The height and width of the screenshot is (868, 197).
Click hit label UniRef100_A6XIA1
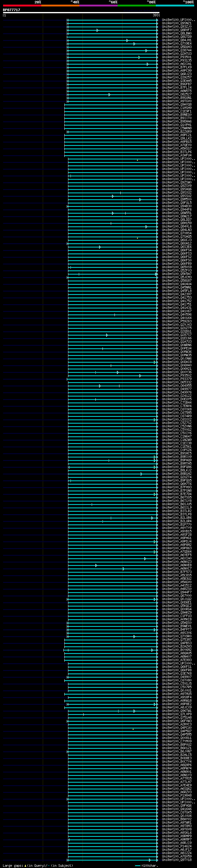tap(177, 64)
